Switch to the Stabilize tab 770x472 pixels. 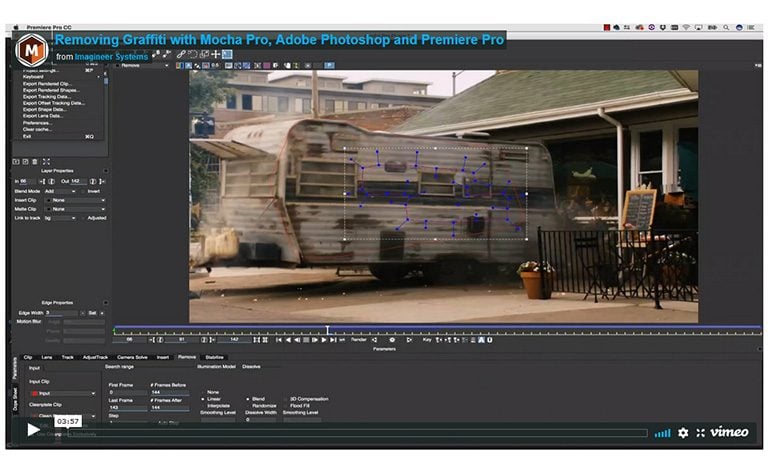pos(214,357)
